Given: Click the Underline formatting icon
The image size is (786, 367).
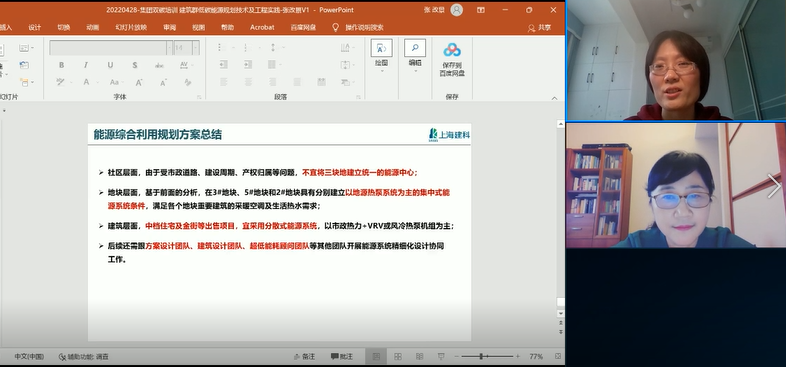Looking at the screenshot, I should [110, 65].
